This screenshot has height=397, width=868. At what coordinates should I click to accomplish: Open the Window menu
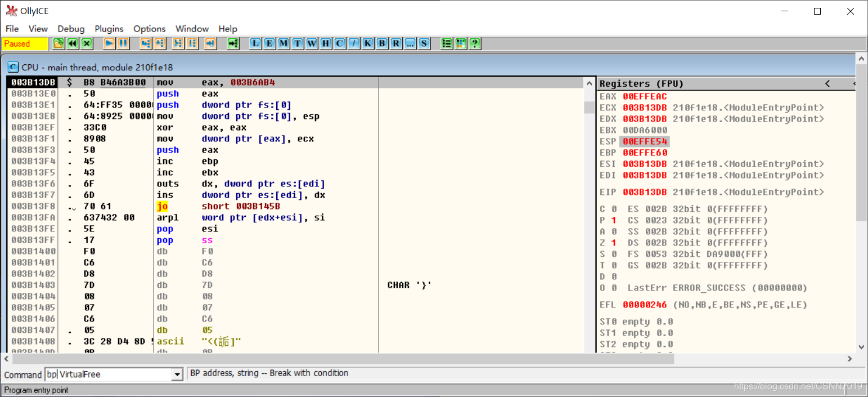tap(192, 29)
